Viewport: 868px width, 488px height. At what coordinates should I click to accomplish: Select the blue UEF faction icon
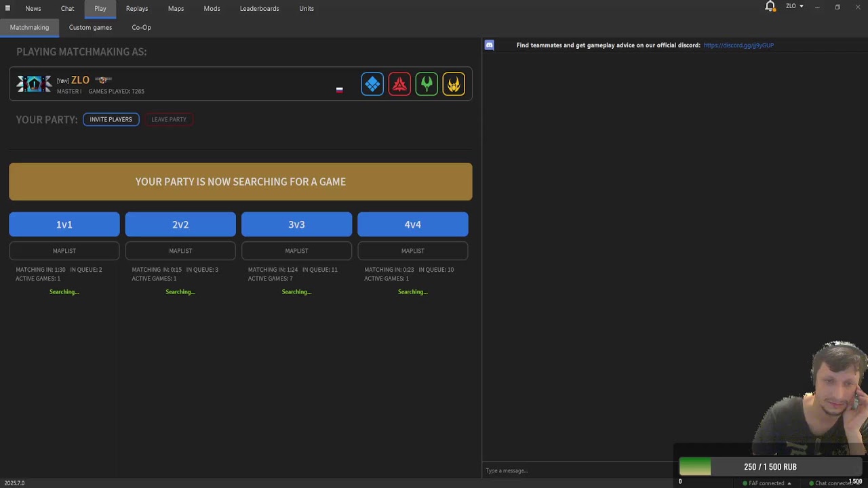372,84
